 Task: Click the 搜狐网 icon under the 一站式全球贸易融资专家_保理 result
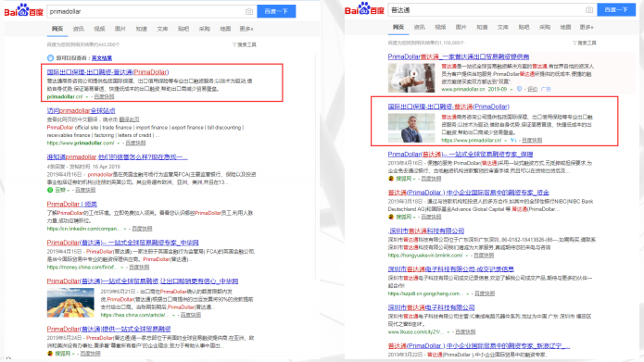click(x=391, y=179)
